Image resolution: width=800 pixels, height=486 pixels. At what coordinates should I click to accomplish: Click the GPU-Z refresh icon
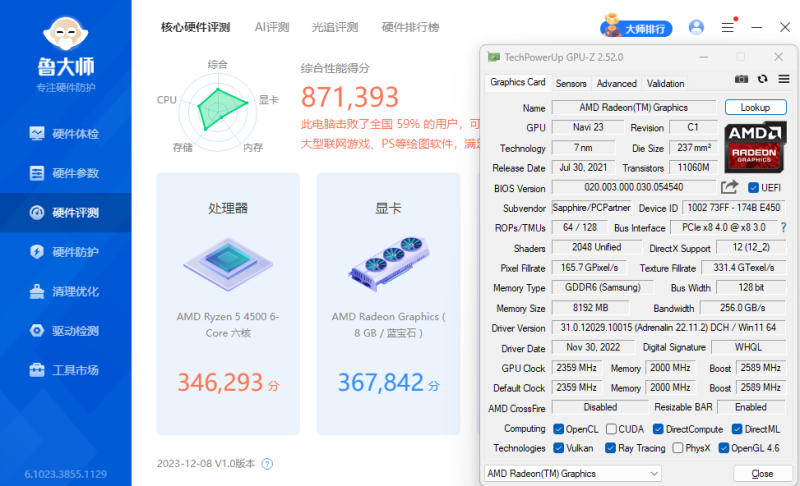[x=762, y=79]
